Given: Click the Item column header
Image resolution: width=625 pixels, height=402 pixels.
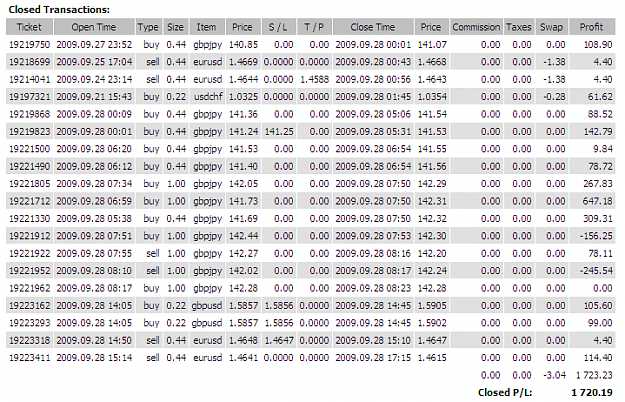Looking at the screenshot, I should coord(206,27).
